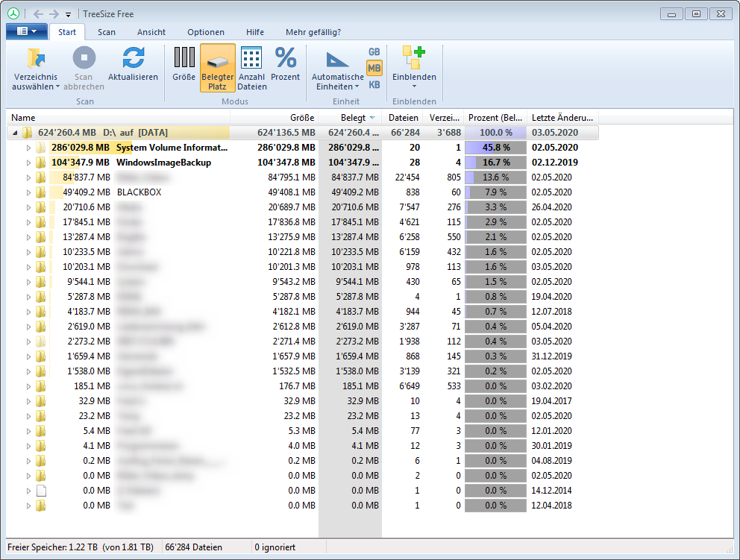This screenshot has height=560, width=740.
Task: Open quick access toolbar customize arrow
Action: click(68, 15)
